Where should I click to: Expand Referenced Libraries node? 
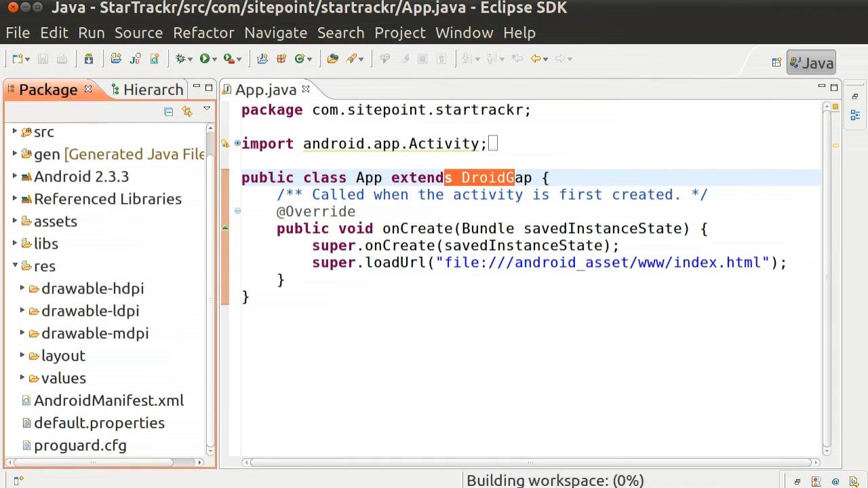15,198
